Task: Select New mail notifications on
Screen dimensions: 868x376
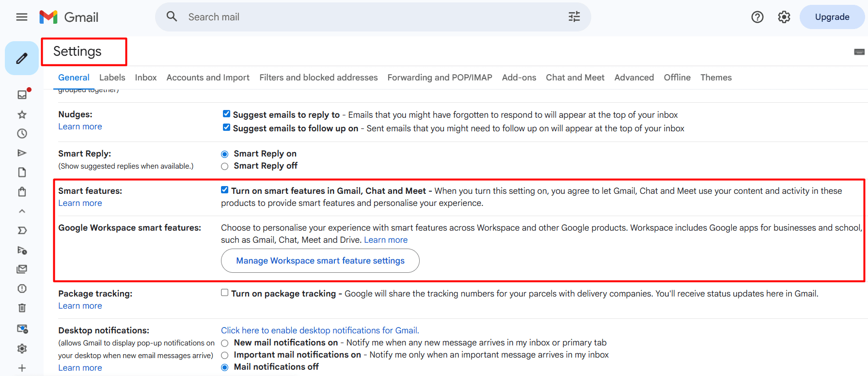Action: click(224, 343)
